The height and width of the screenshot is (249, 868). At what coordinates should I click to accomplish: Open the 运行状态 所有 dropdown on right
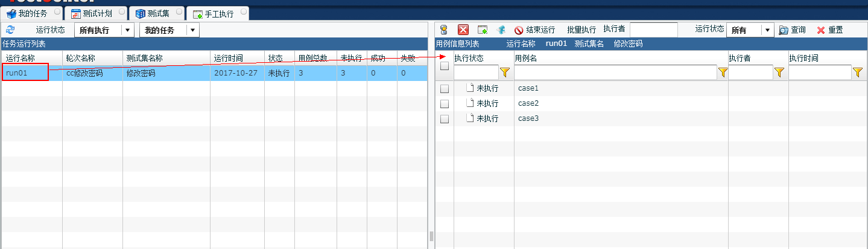(x=767, y=30)
